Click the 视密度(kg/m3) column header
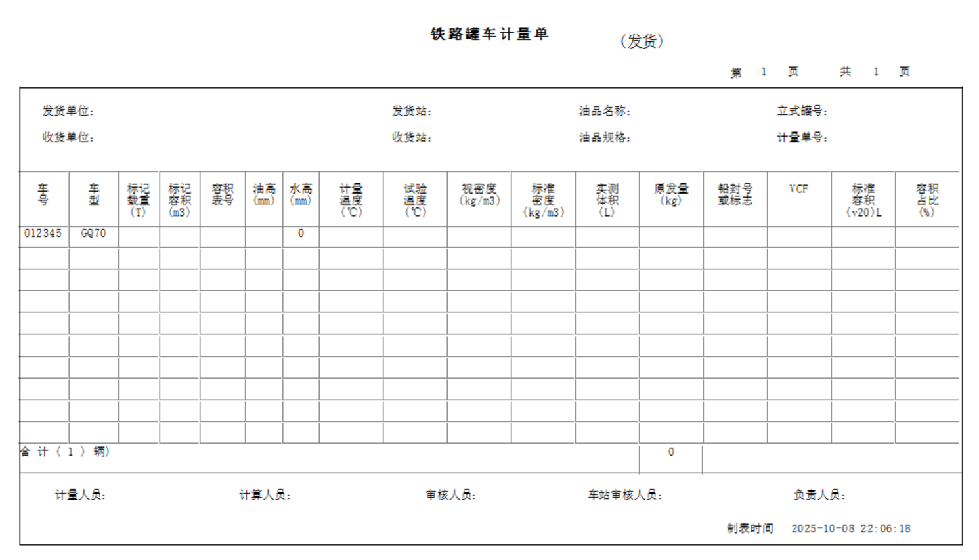979x560 pixels. (479, 194)
